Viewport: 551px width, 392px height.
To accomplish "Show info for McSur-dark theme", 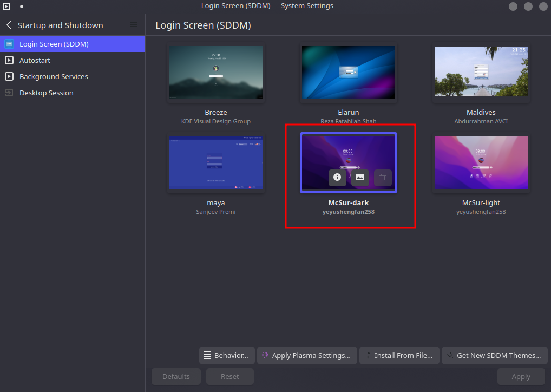I will [337, 177].
